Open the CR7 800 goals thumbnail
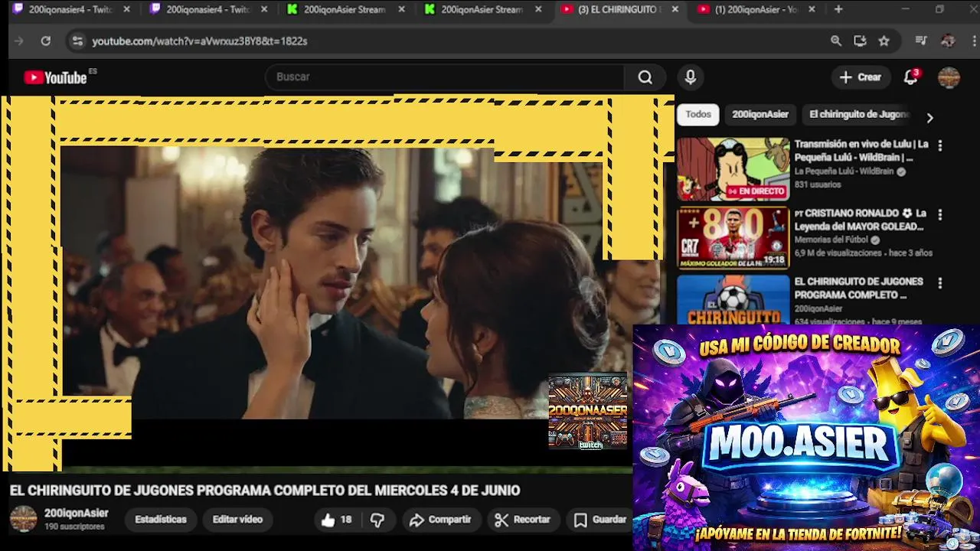The image size is (980, 551). tap(733, 238)
